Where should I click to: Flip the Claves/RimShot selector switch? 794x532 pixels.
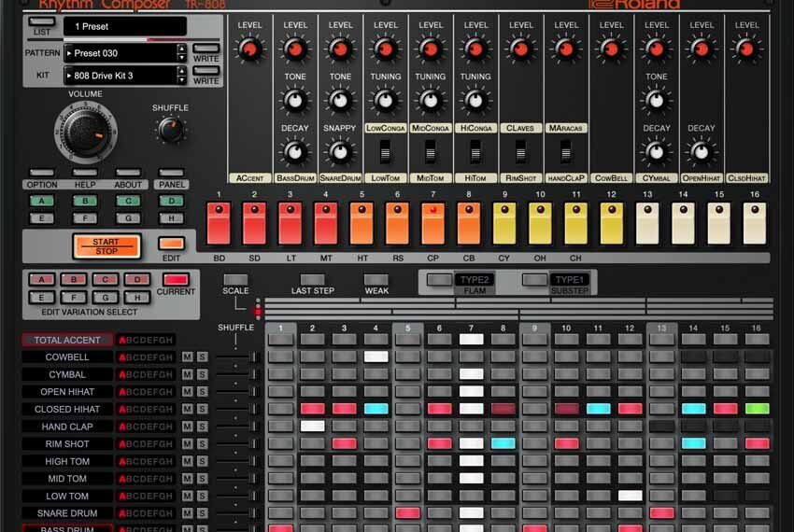click(520, 151)
